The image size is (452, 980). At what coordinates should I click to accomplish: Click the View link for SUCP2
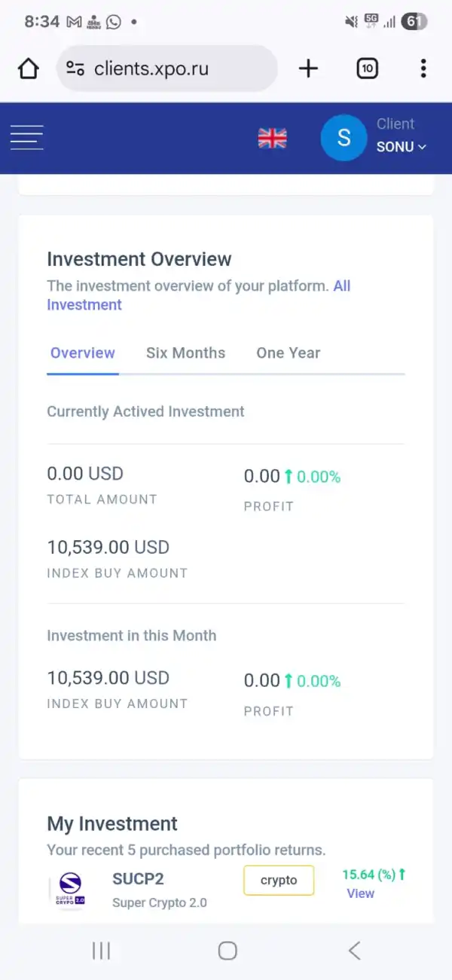pyautogui.click(x=360, y=893)
